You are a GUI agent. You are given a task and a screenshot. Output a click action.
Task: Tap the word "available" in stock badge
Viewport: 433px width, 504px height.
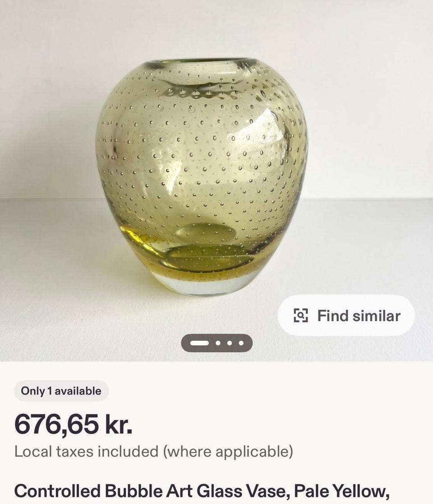[78, 391]
